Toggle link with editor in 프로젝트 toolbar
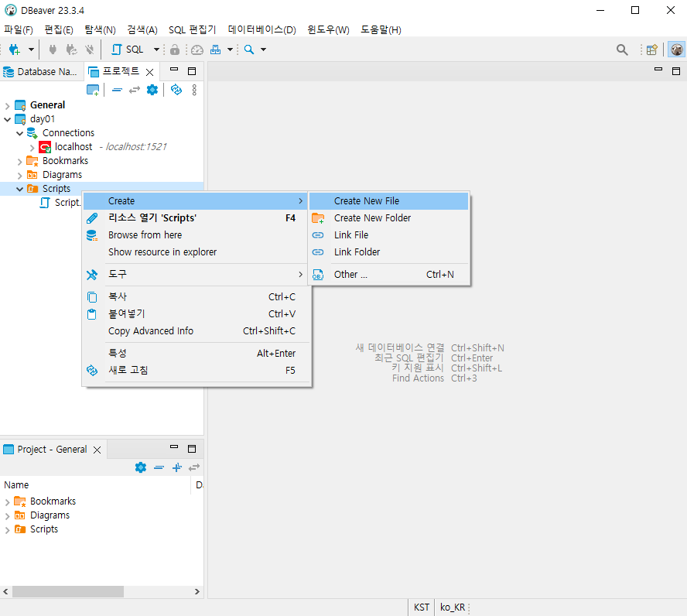687x616 pixels. 135,90
